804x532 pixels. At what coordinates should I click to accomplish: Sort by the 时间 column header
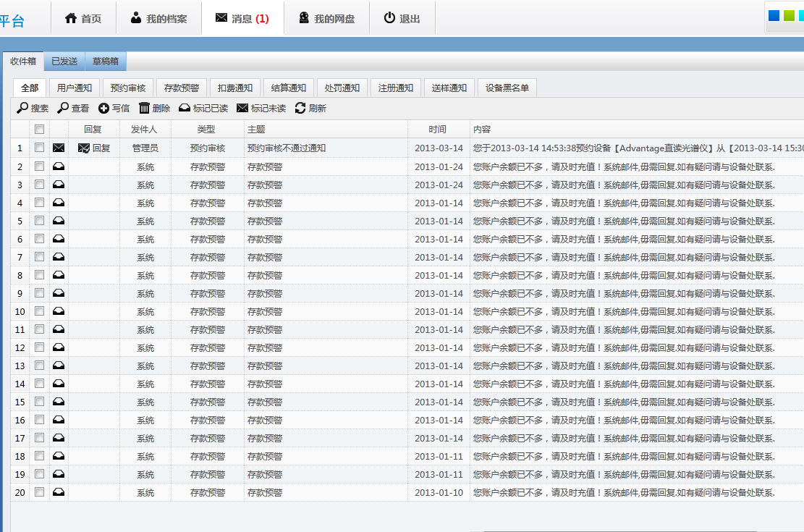[x=438, y=130]
